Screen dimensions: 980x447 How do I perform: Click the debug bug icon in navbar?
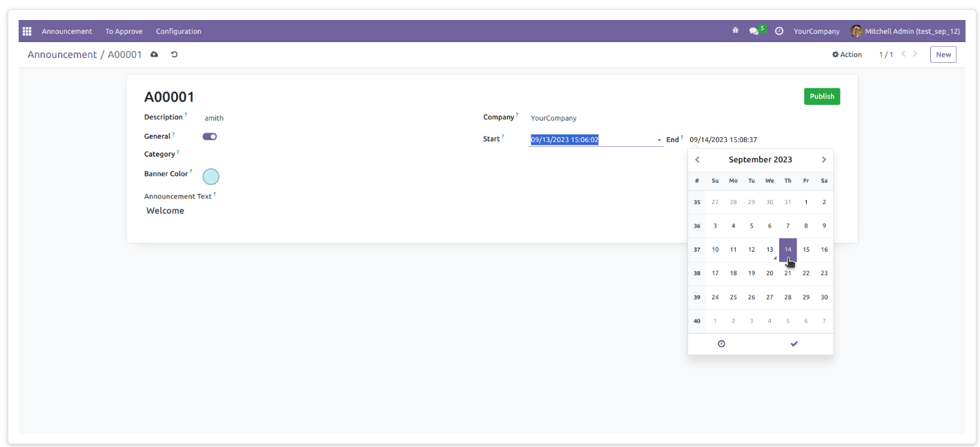(735, 31)
